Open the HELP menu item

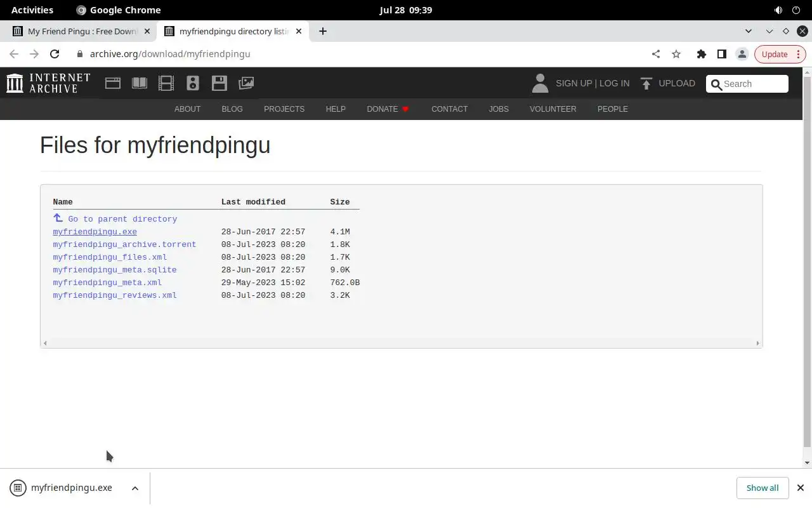336,109
